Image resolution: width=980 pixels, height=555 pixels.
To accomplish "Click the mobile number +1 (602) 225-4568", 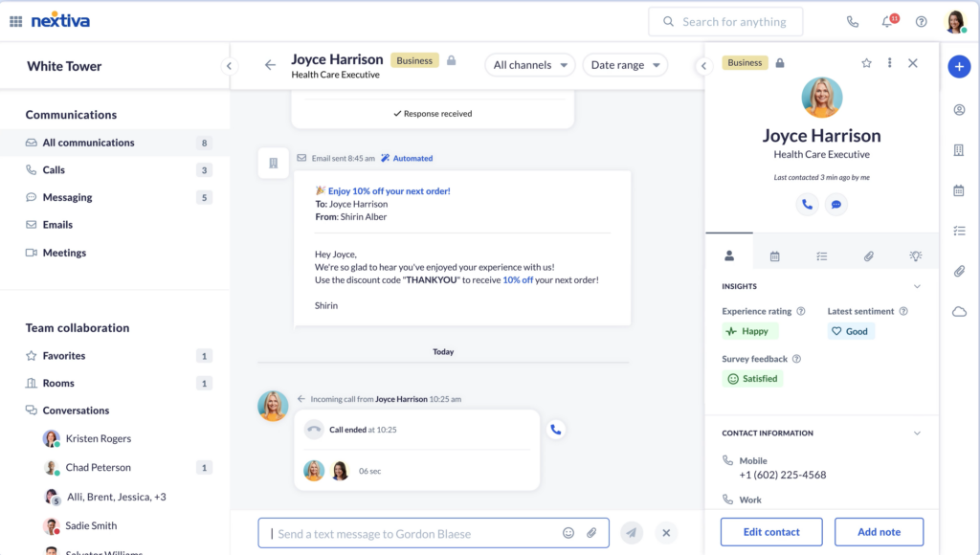I will 783,475.
